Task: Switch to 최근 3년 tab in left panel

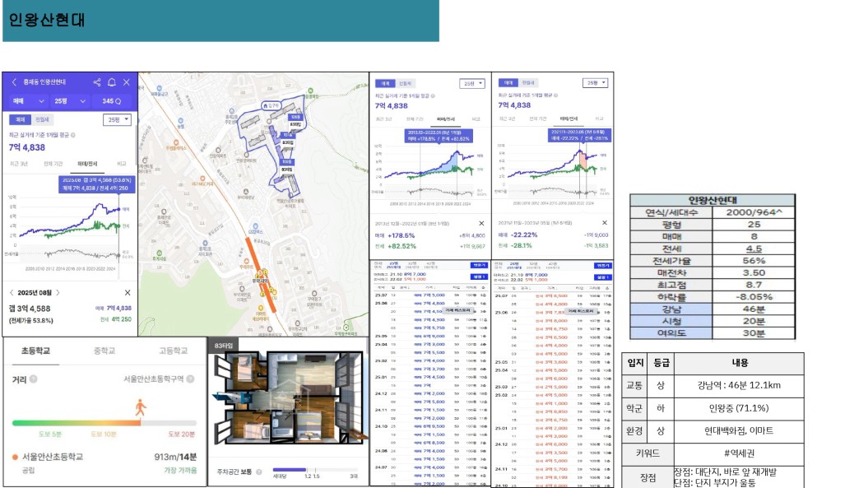Action: 19,164
